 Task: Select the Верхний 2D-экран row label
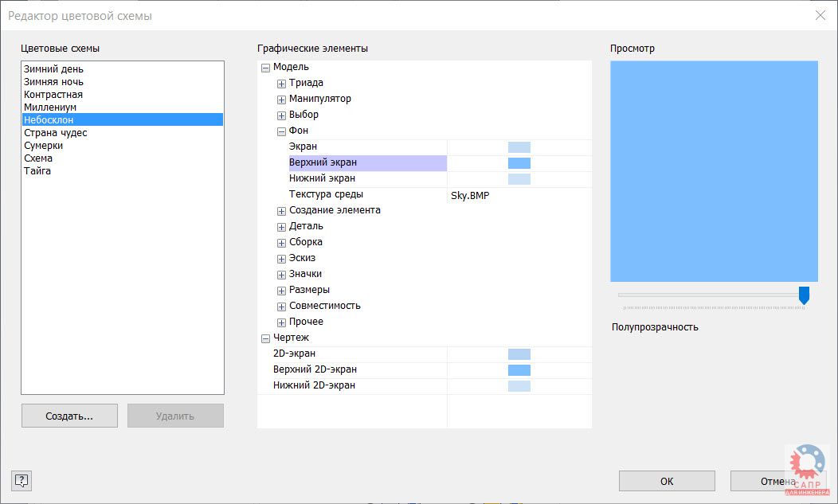click(315, 369)
